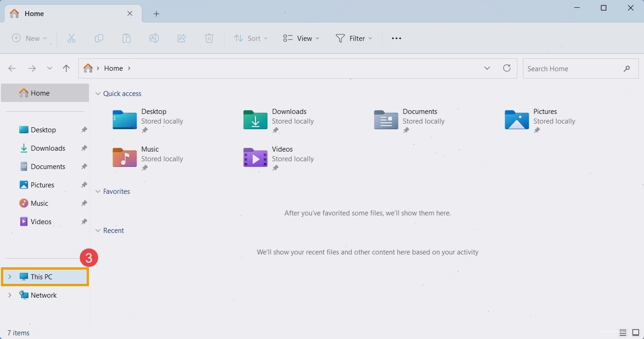644x339 pixels.
Task: Click pin icon next to sidebar Videos
Action: tap(84, 222)
